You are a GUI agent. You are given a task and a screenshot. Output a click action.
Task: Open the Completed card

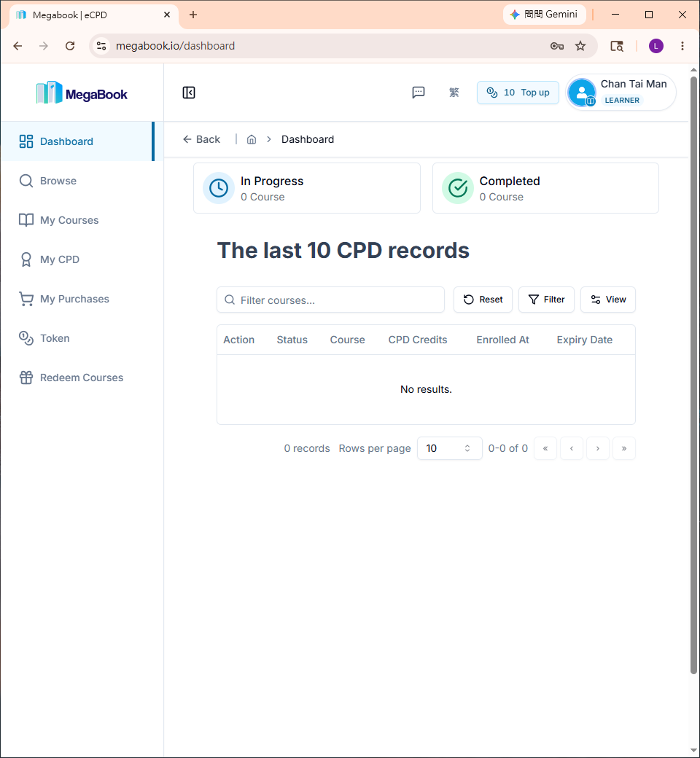click(x=545, y=188)
